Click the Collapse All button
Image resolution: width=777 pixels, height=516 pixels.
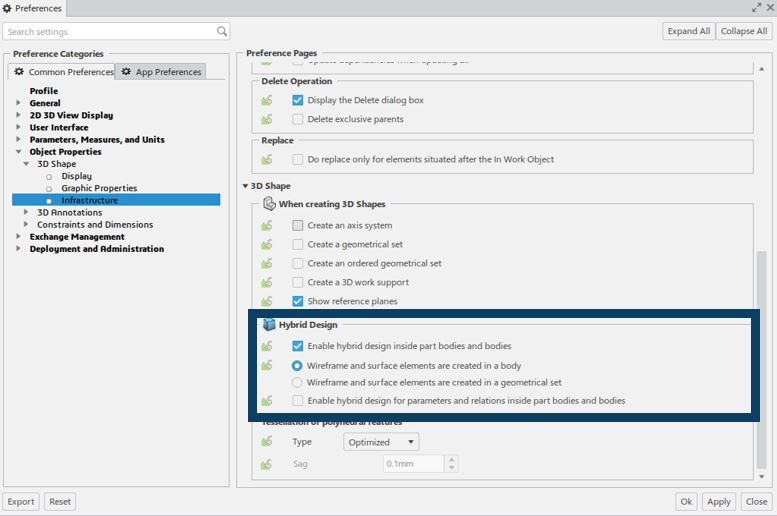click(743, 31)
